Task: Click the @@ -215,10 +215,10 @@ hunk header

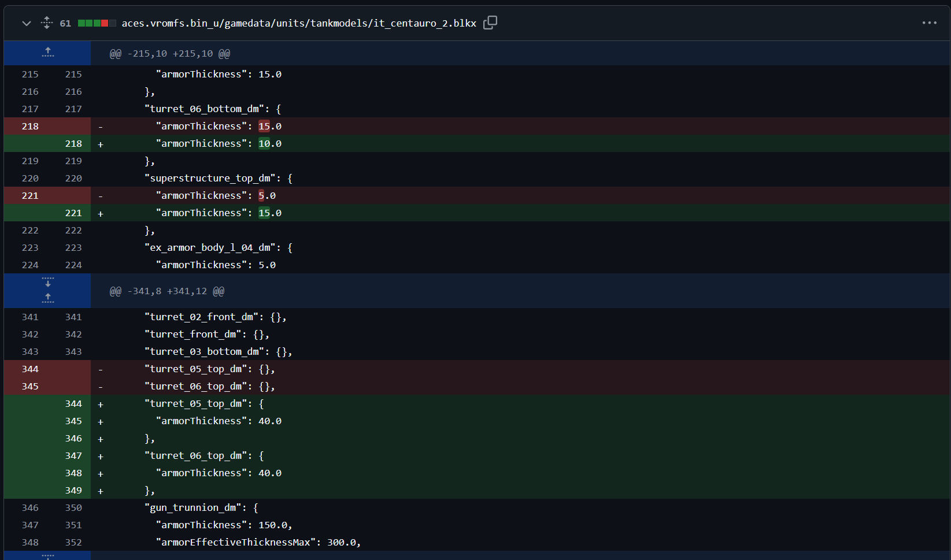Action: tap(170, 54)
